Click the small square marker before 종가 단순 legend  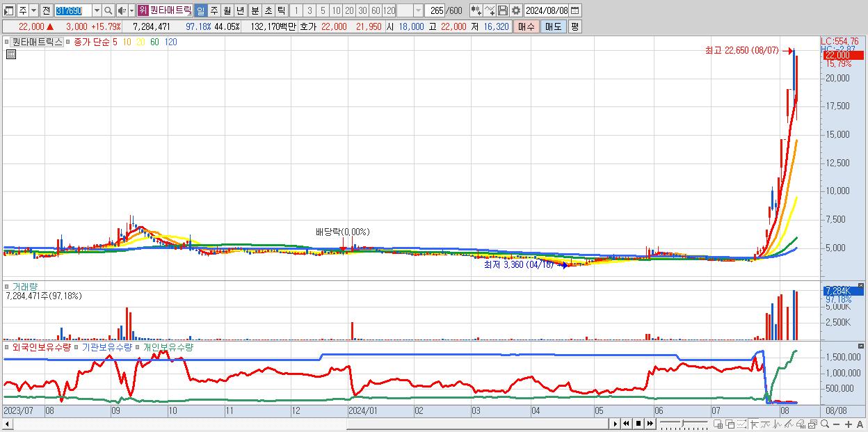point(69,42)
